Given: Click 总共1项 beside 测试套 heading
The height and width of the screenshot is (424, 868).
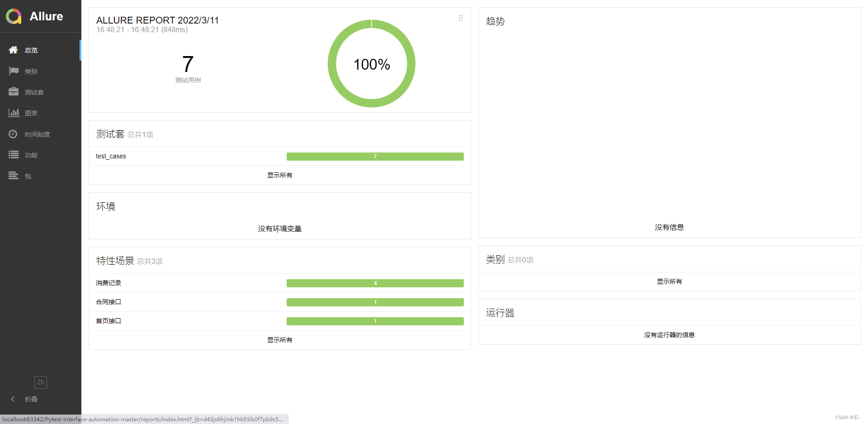Looking at the screenshot, I should coord(140,135).
